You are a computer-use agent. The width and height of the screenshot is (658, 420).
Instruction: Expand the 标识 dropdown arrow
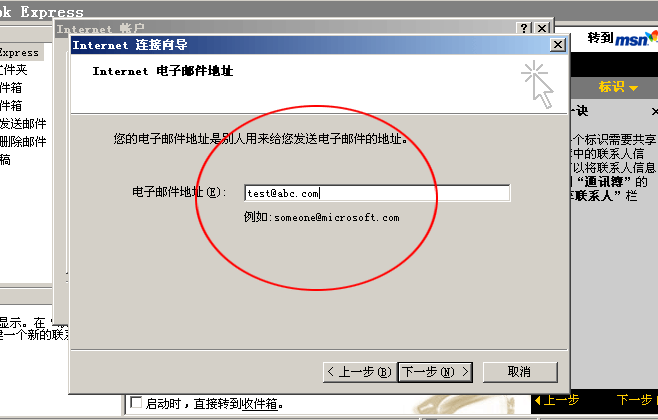click(633, 88)
